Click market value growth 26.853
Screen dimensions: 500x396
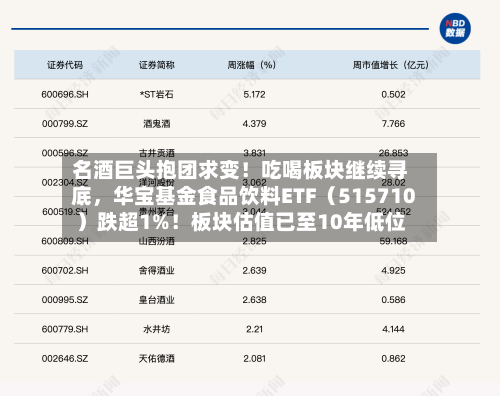coord(393,153)
